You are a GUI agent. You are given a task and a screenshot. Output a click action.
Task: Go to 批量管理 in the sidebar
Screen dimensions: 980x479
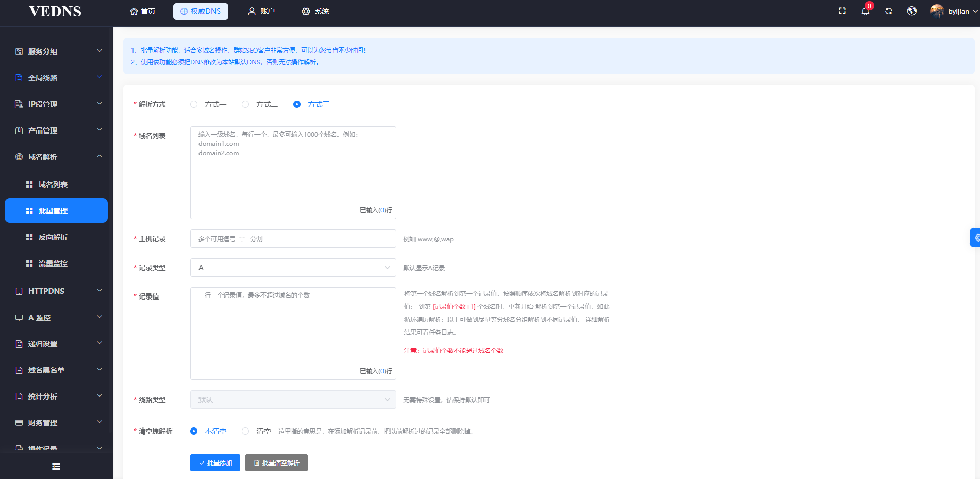point(56,210)
